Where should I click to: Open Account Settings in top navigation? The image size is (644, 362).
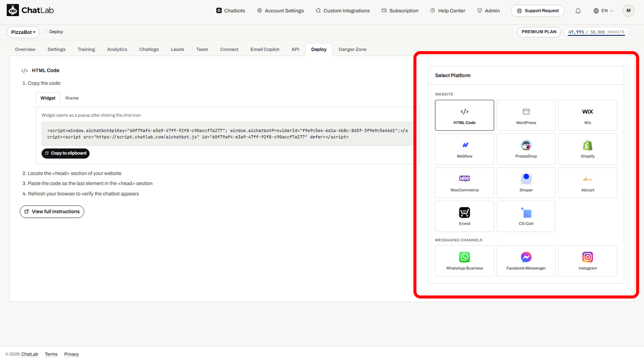point(280,11)
